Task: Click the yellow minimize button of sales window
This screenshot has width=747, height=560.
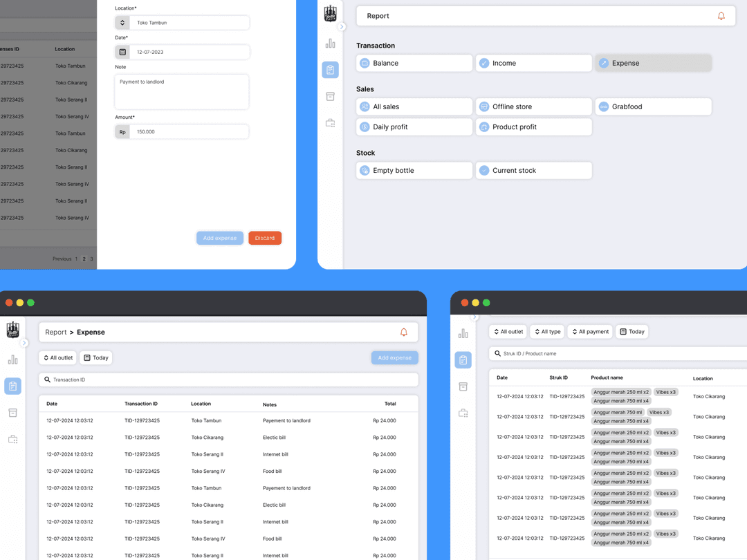Action: tap(475, 303)
